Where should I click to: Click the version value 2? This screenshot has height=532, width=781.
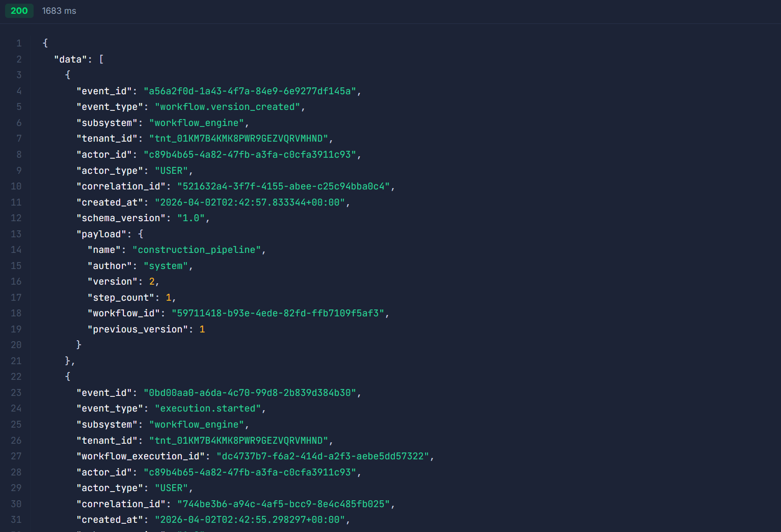pos(152,281)
